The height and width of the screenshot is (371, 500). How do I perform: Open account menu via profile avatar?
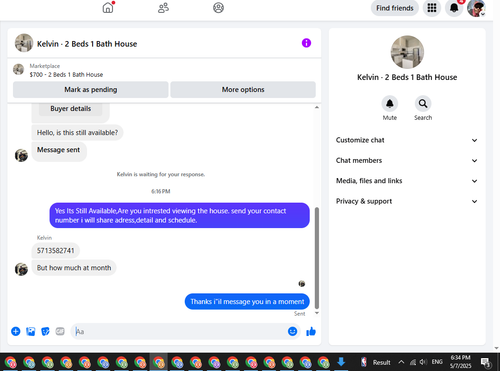[476, 8]
